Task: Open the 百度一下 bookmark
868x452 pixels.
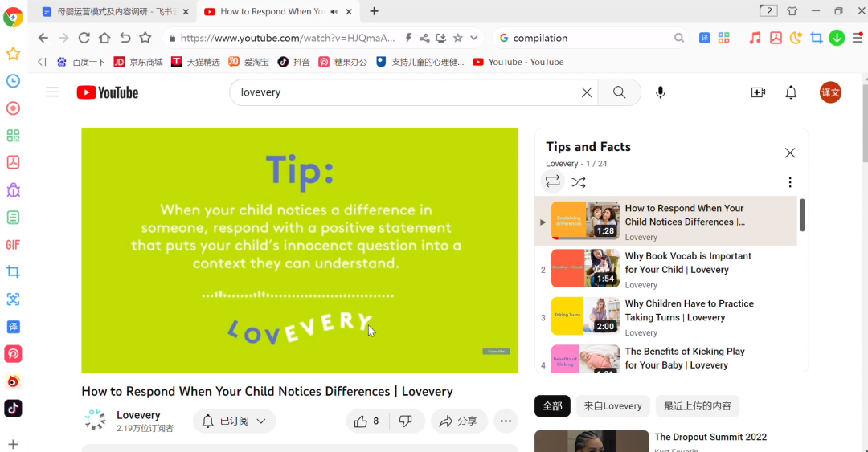Action: point(81,62)
